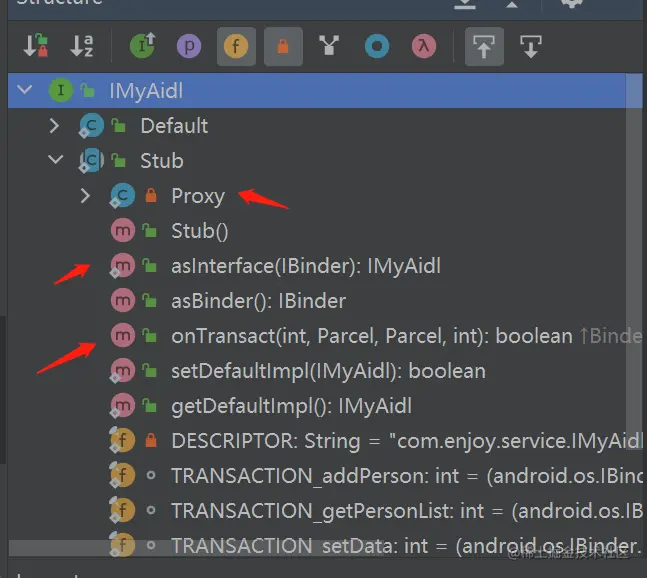Screen dimensions: 647x578
Task: Collapse the Stub class node
Action: (56, 160)
